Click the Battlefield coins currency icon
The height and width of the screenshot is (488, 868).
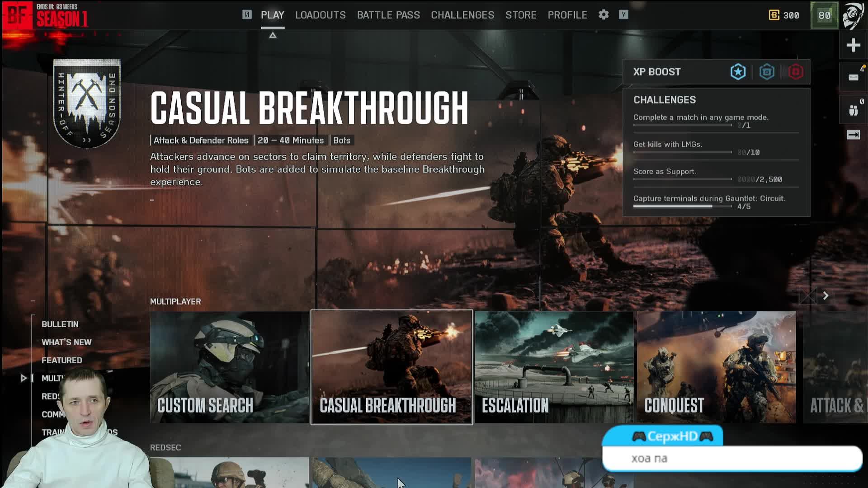tap(774, 15)
